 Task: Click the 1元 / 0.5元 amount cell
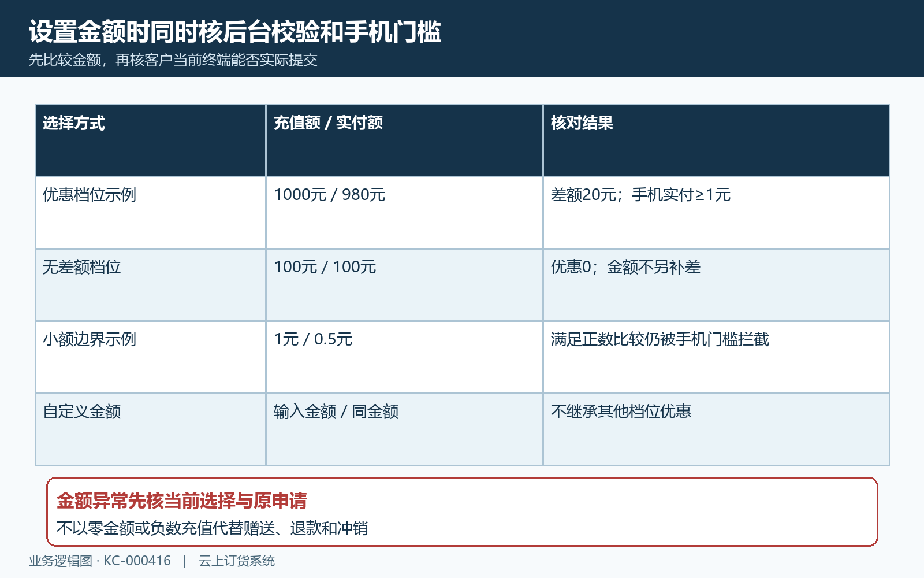pyautogui.click(x=313, y=339)
